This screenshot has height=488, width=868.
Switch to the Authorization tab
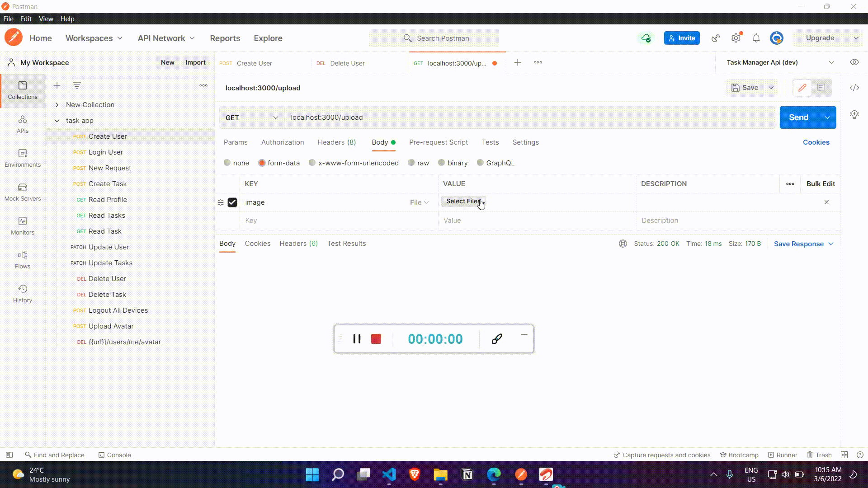tap(283, 142)
